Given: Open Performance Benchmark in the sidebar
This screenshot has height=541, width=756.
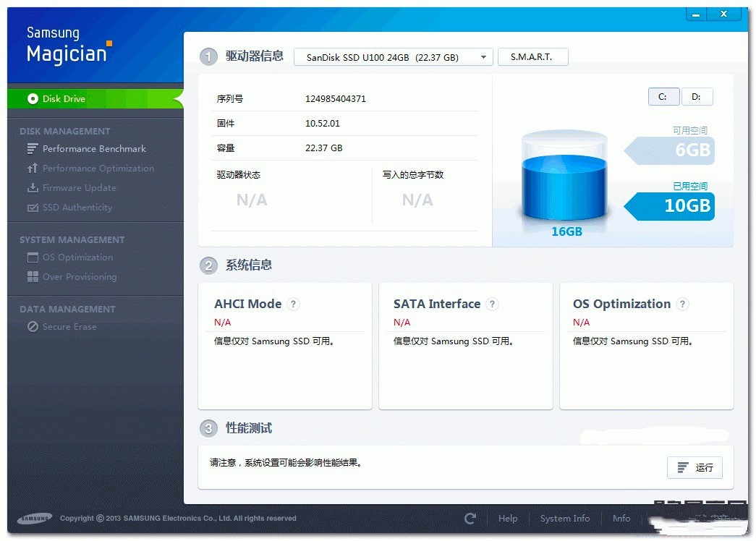Looking at the screenshot, I should (94, 148).
